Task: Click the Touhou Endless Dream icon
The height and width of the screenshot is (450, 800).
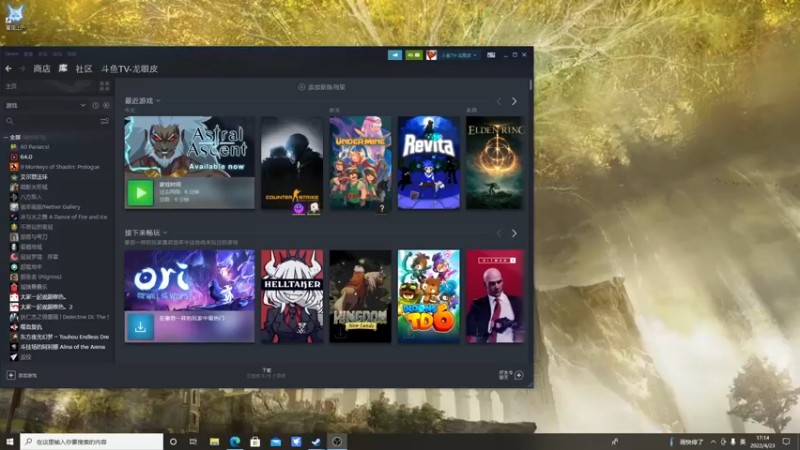Action: click(x=14, y=337)
